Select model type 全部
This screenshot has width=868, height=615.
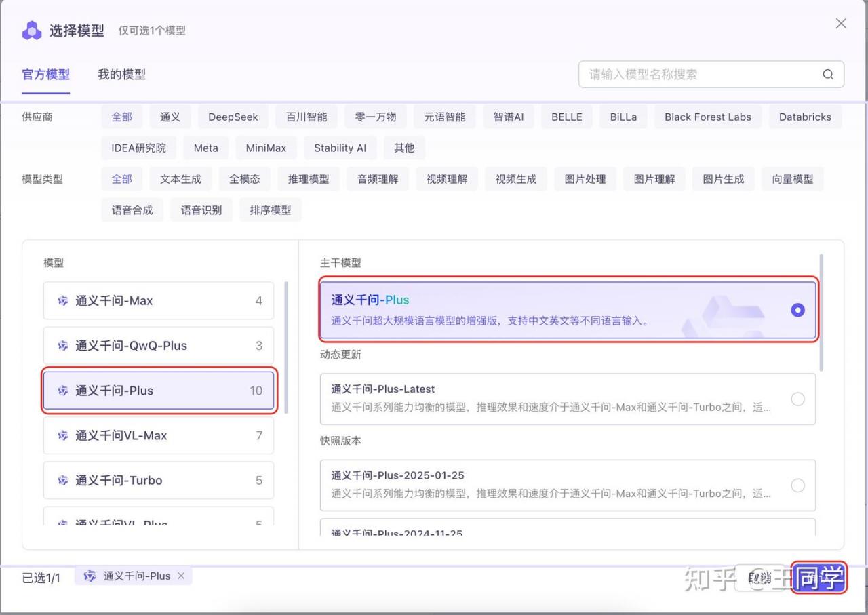tap(122, 179)
